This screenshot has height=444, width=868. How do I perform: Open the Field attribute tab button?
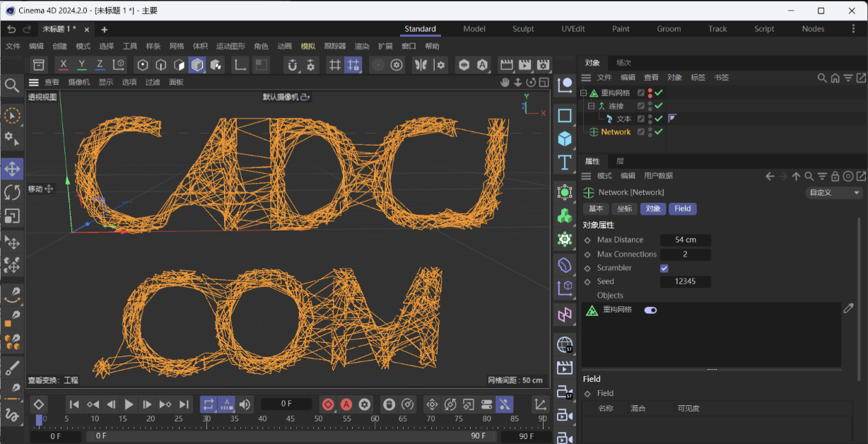coord(683,209)
